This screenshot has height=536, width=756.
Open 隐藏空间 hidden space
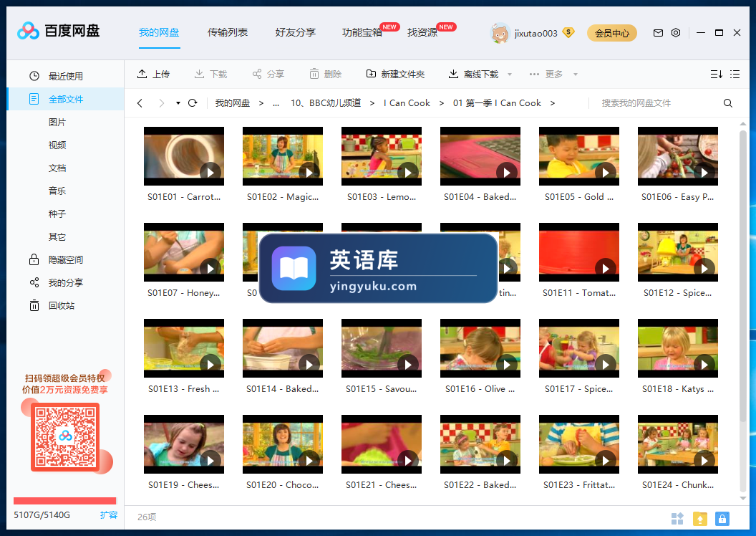(66, 259)
